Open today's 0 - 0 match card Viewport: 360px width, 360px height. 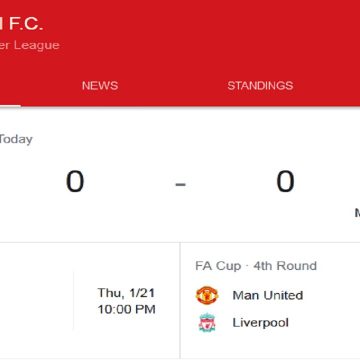(180, 175)
